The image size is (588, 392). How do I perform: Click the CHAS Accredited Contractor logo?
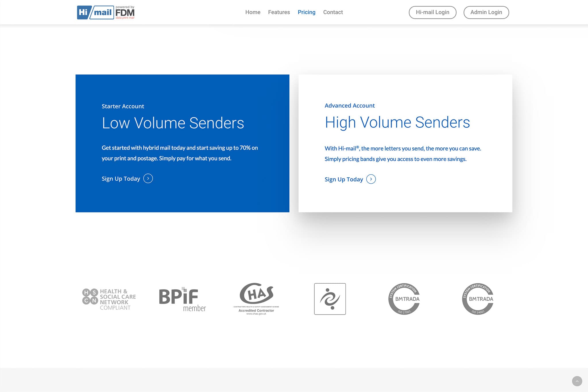256,299
